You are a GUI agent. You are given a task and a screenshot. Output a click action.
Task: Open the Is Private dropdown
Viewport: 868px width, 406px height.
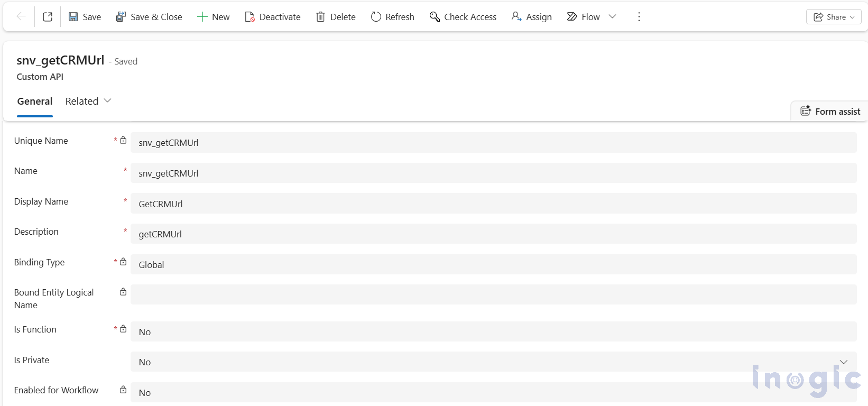(x=494, y=362)
